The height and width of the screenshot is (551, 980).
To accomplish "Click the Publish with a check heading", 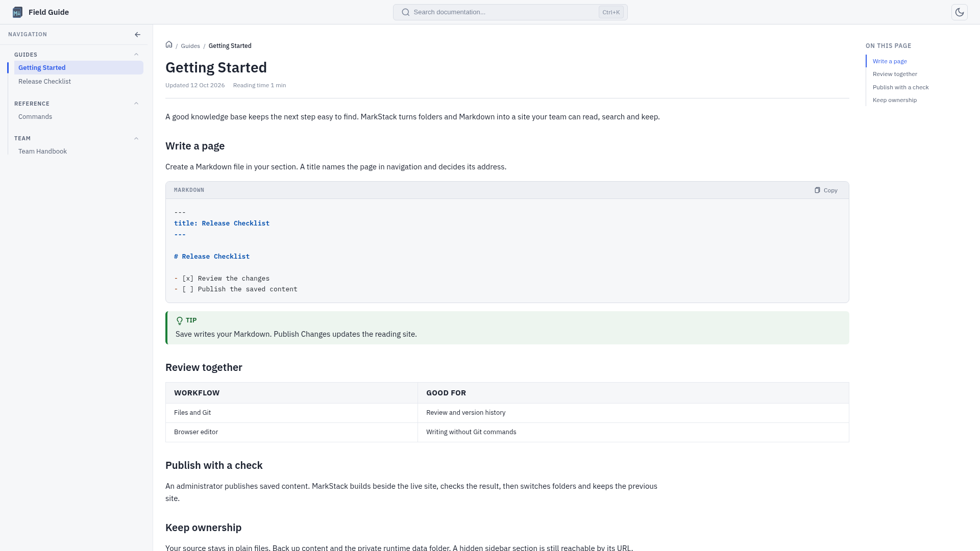I will point(214,465).
